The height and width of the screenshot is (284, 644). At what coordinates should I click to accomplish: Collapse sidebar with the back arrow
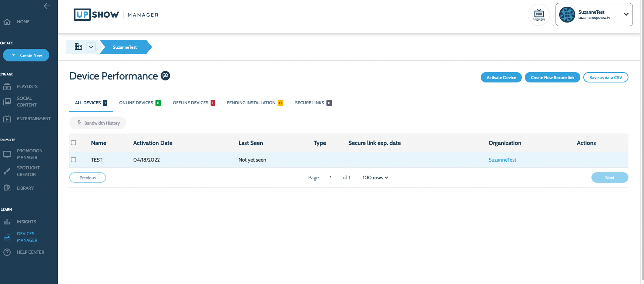click(x=47, y=6)
